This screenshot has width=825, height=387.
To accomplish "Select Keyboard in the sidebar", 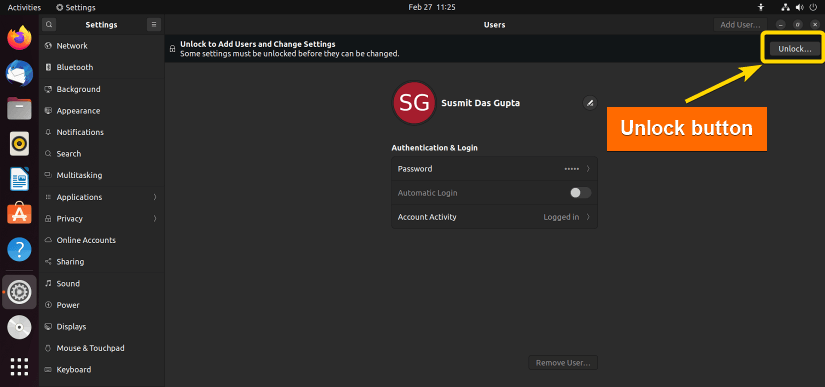I will point(102,370).
